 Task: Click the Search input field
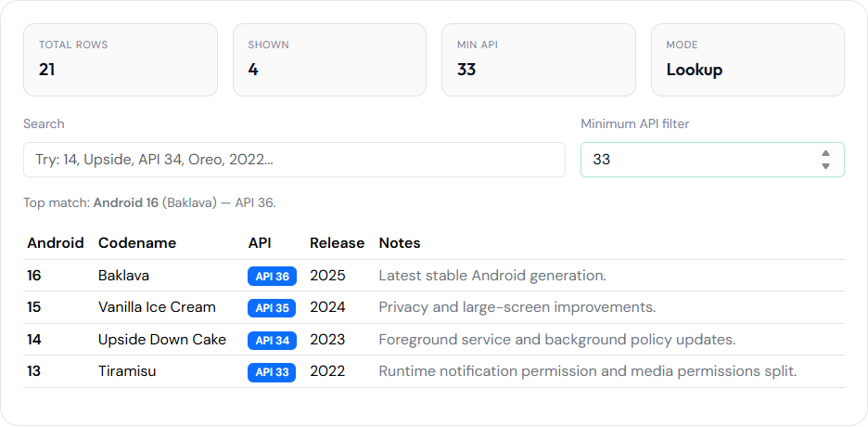coord(294,160)
